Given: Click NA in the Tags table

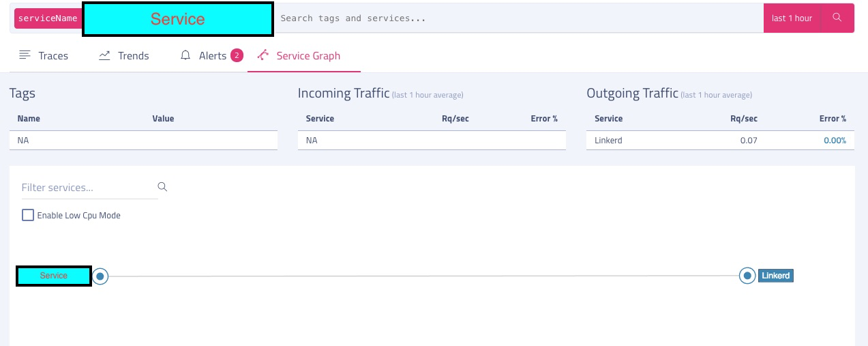Looking at the screenshot, I should (x=23, y=141).
